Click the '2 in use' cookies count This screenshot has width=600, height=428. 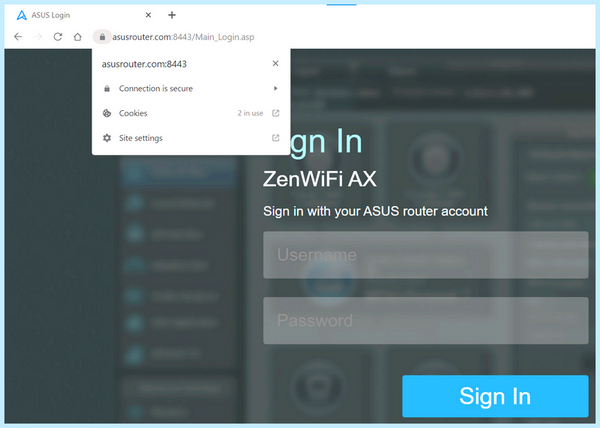[250, 113]
